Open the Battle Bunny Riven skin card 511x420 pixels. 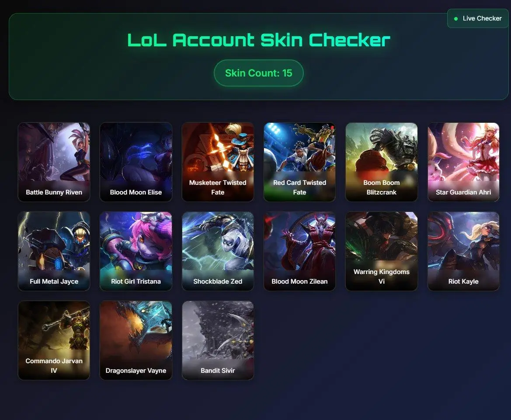pyautogui.click(x=54, y=162)
